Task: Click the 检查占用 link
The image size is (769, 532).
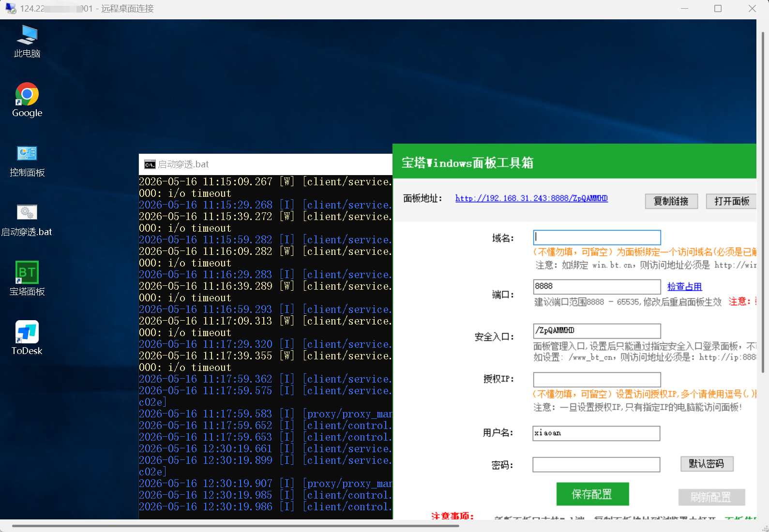Action: [684, 287]
